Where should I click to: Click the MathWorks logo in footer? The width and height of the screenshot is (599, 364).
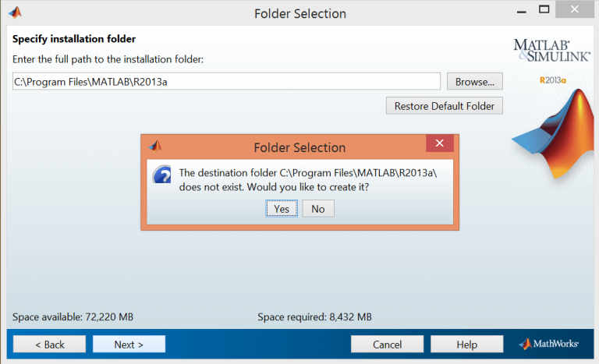[548, 344]
